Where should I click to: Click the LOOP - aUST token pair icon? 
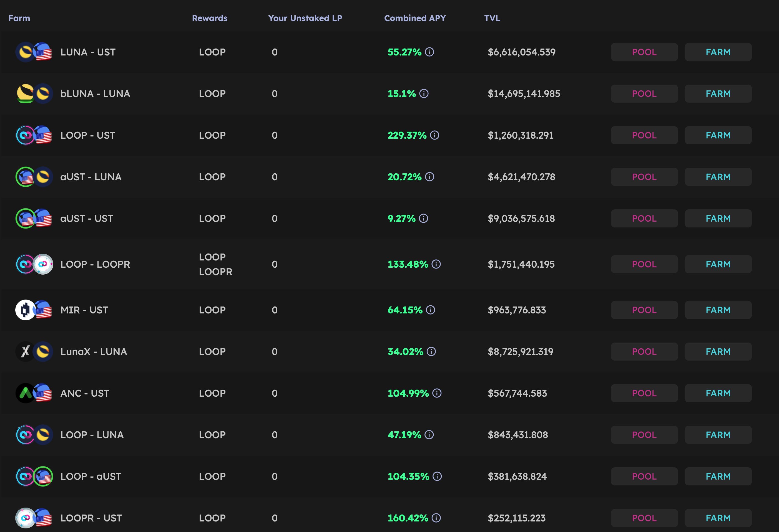click(x=34, y=476)
